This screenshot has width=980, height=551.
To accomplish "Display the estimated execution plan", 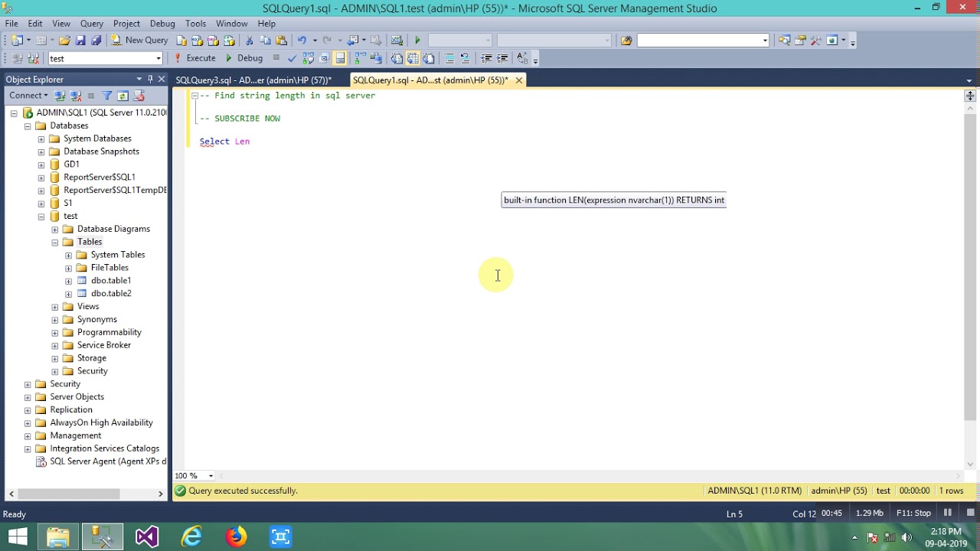I will click(x=308, y=58).
